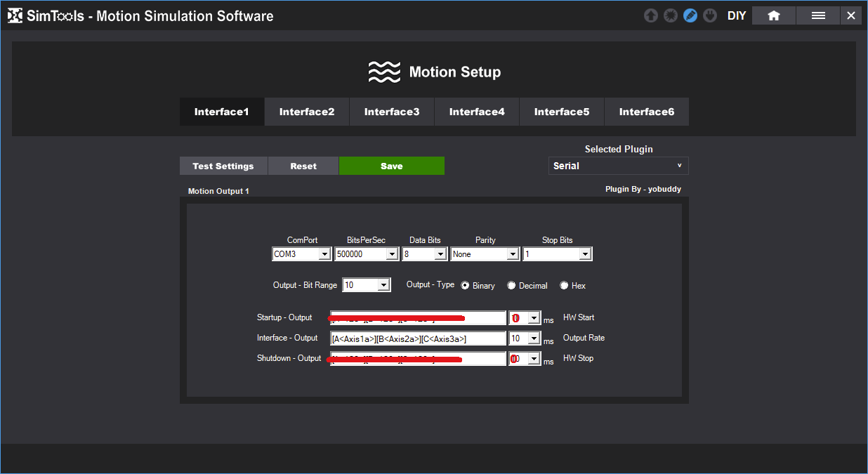
Task: Switch to the Interface1 tab
Action: tap(222, 112)
